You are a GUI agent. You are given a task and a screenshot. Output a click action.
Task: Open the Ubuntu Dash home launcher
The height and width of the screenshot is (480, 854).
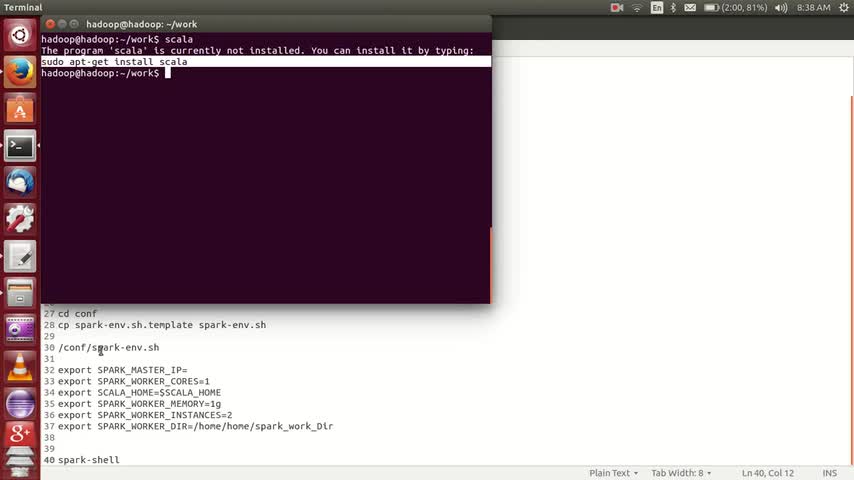pos(20,35)
